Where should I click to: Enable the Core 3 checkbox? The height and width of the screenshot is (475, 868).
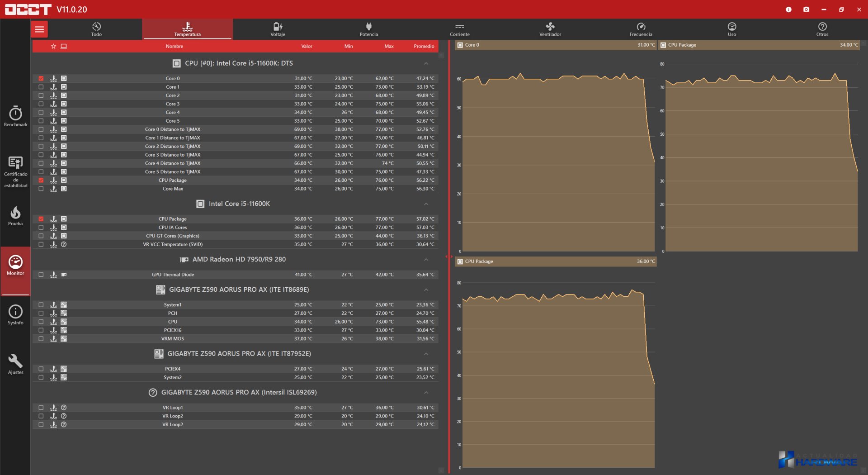click(41, 104)
